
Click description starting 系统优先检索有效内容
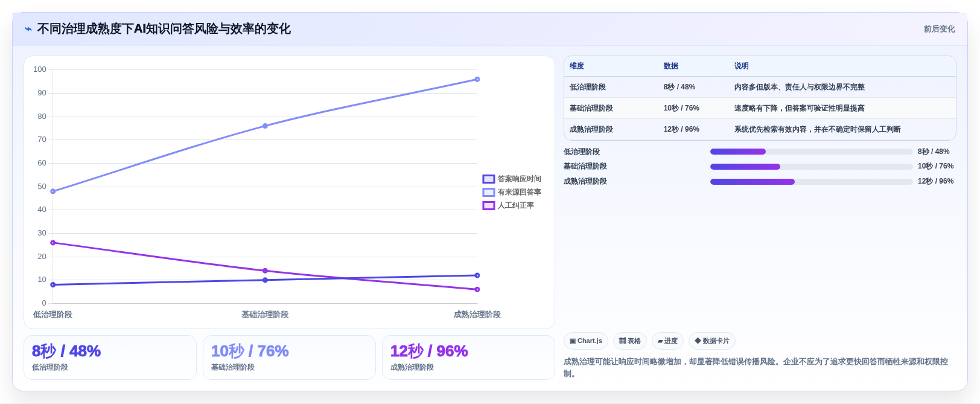pyautogui.click(x=818, y=129)
